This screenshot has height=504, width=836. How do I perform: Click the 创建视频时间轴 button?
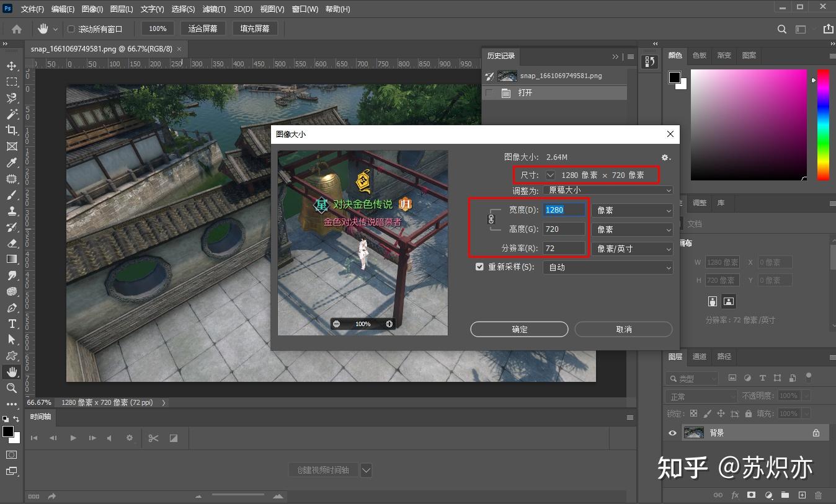pos(323,470)
